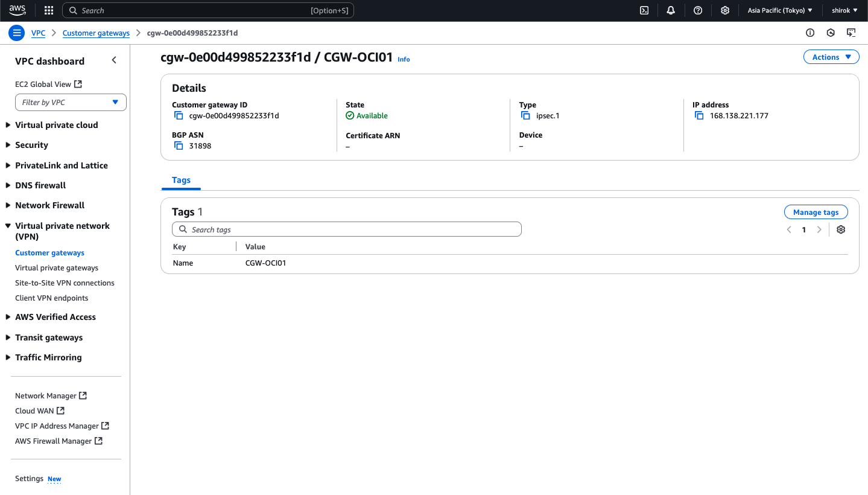Click external link icon beside EC2 Global View
Image resolution: width=868 pixels, height=495 pixels.
(78, 84)
